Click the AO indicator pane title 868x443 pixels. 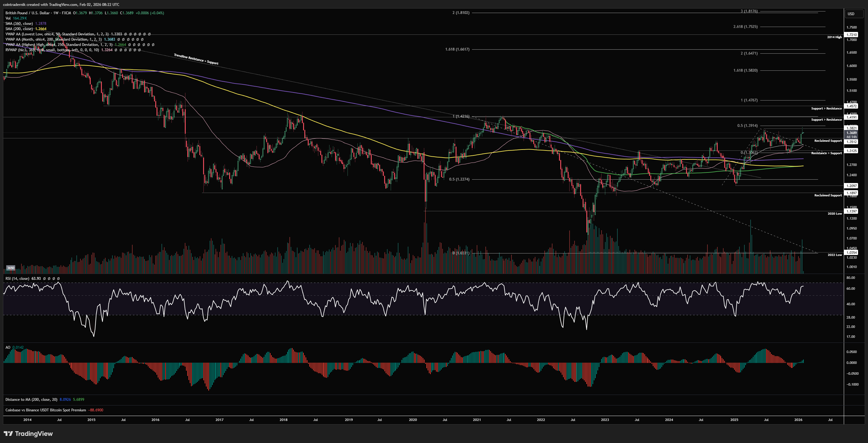[8, 347]
